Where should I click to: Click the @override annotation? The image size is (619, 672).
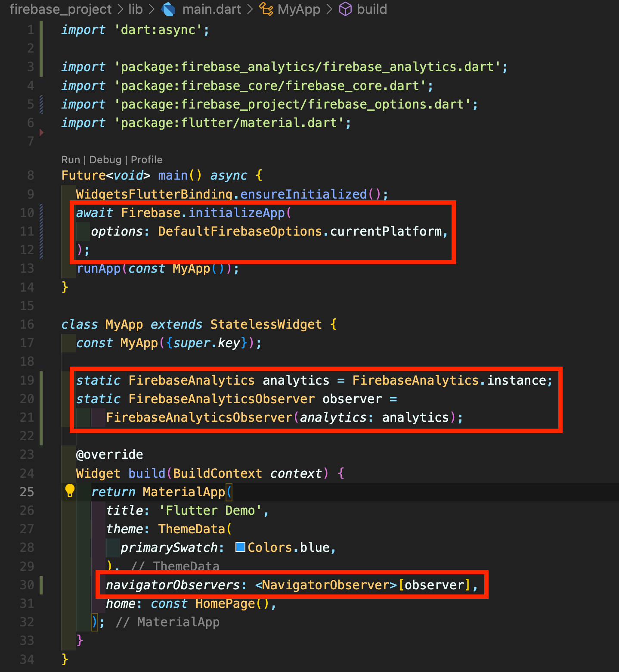[109, 454]
